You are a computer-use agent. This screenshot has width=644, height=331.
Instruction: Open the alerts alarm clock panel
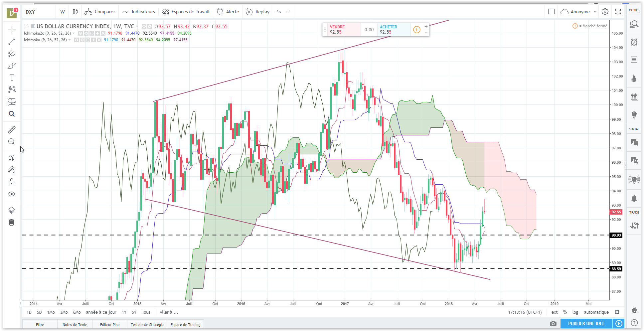pos(634,42)
